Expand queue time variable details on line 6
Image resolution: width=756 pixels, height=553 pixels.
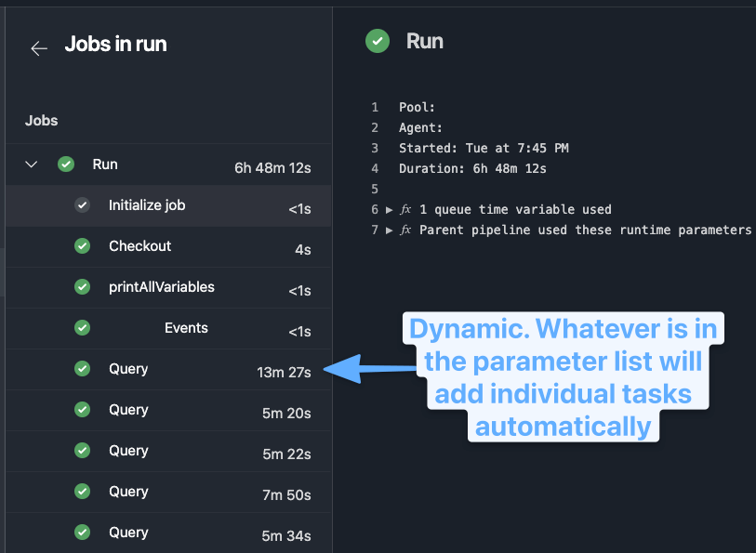[391, 209]
